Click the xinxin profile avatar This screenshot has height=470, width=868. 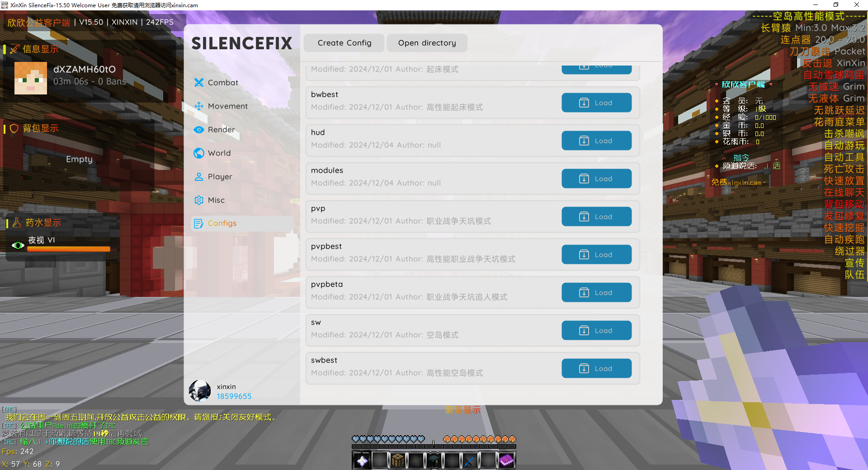pos(200,391)
